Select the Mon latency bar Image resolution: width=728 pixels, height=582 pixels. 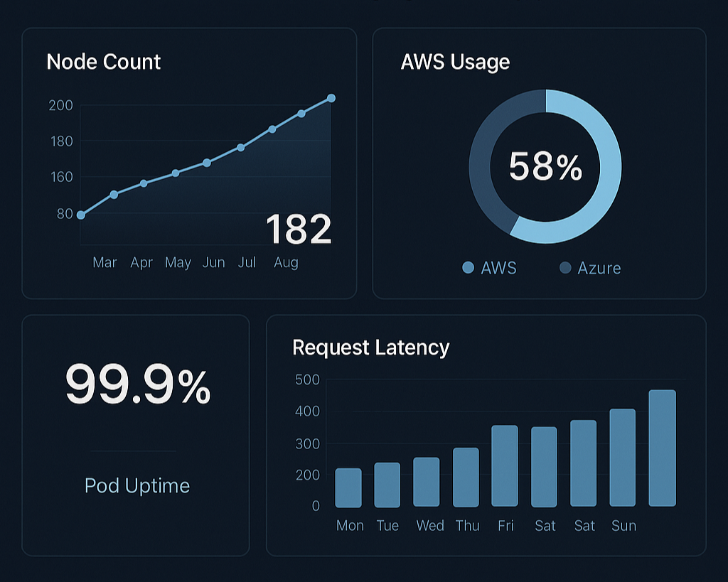click(348, 487)
